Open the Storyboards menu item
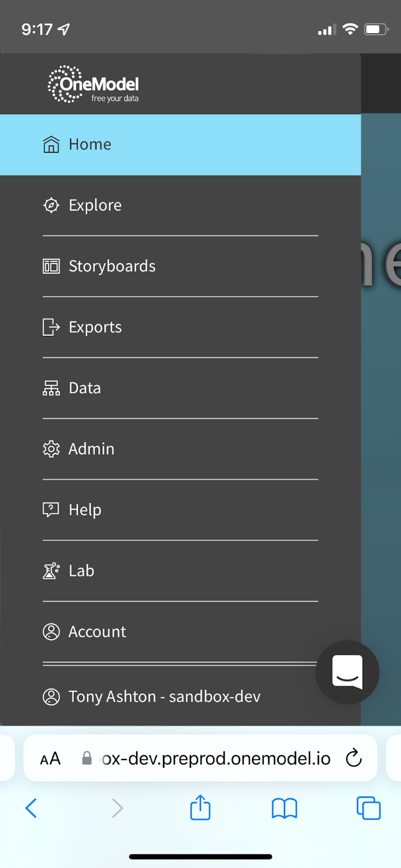This screenshot has height=868, width=401. click(112, 266)
